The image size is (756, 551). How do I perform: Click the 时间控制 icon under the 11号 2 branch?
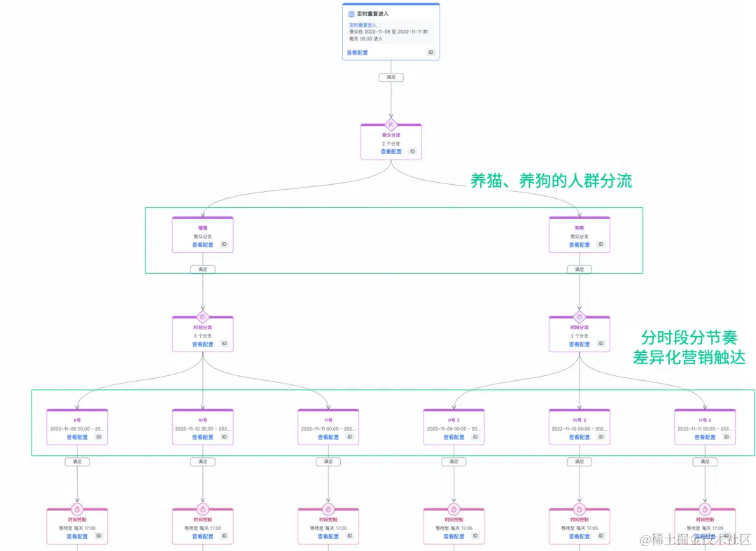[705, 509]
